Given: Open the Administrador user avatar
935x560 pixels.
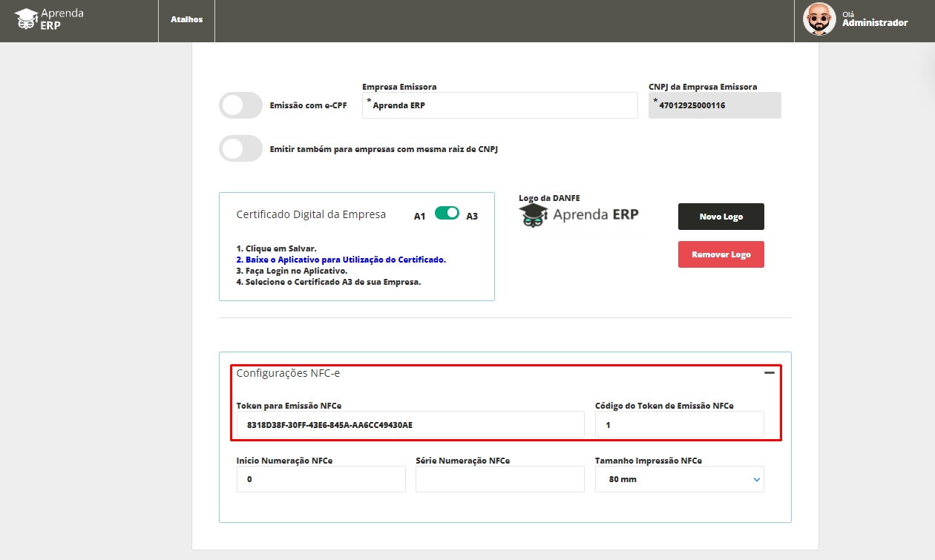Looking at the screenshot, I should [x=819, y=19].
